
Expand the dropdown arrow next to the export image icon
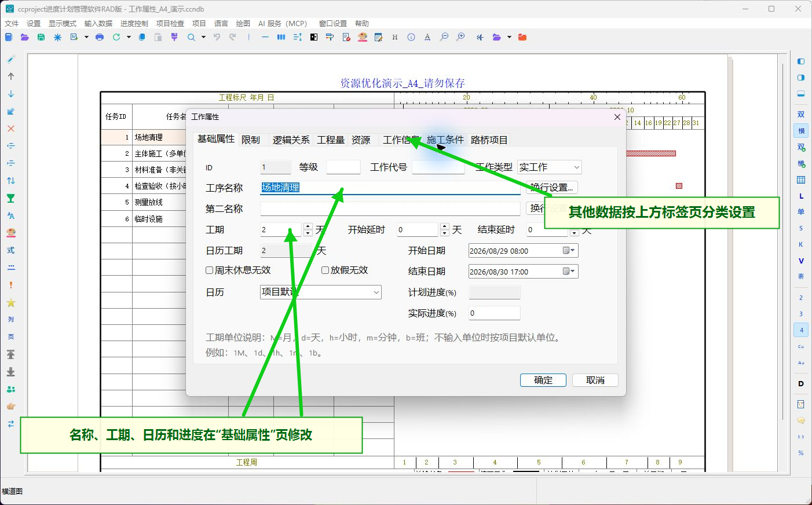click(86, 37)
